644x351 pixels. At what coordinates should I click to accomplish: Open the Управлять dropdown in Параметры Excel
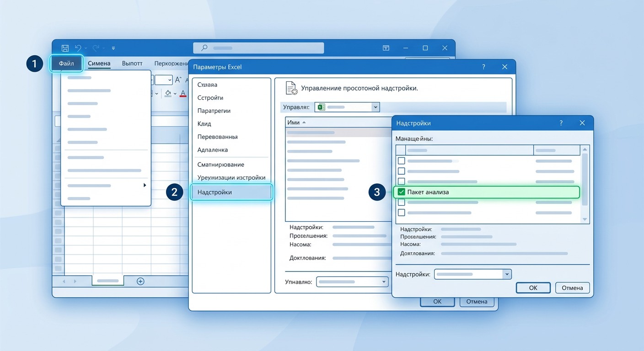pos(376,107)
